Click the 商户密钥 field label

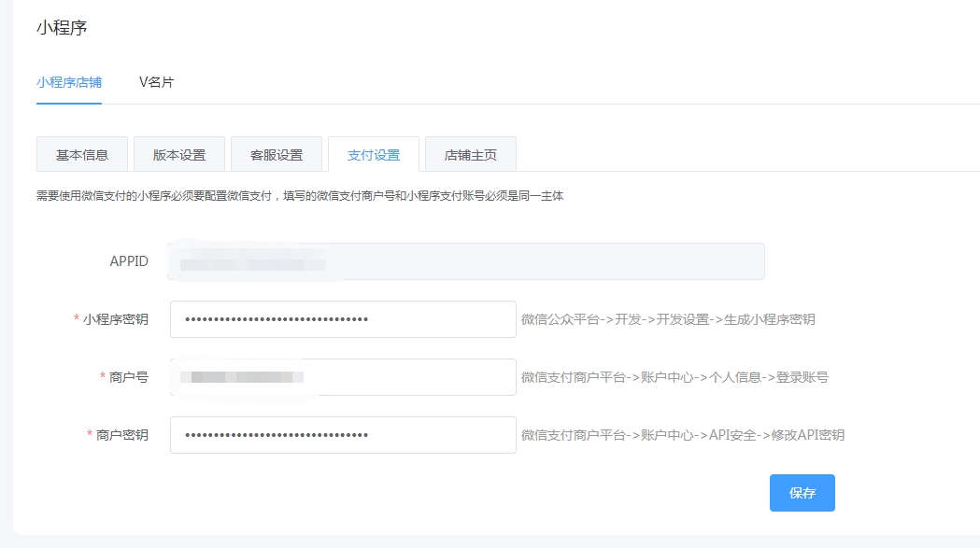click(121, 435)
